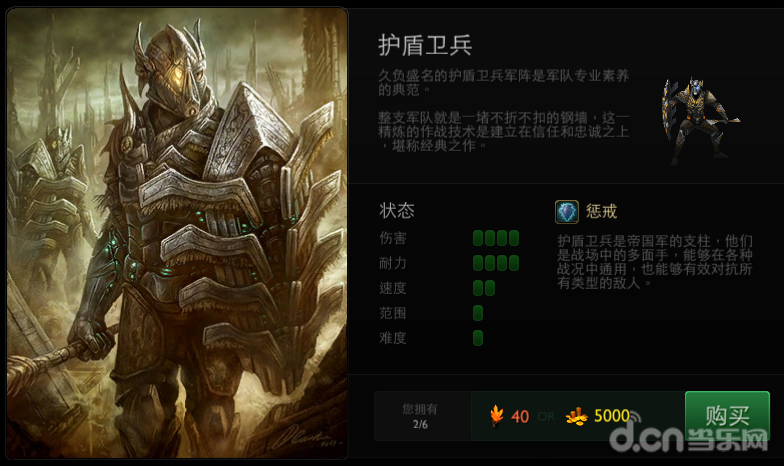Screen dimensions: 784x466
Task: Select the small 3D guard model preview
Action: click(x=700, y=122)
